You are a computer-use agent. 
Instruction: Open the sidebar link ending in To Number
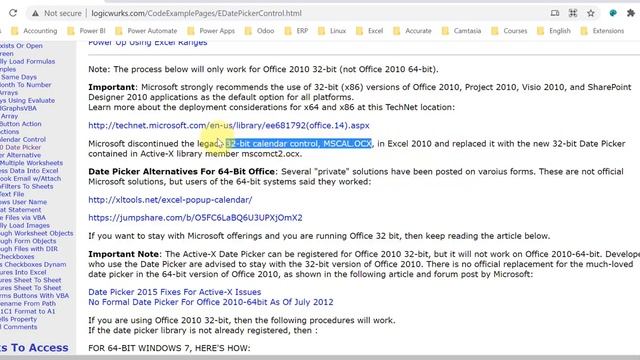[26, 85]
